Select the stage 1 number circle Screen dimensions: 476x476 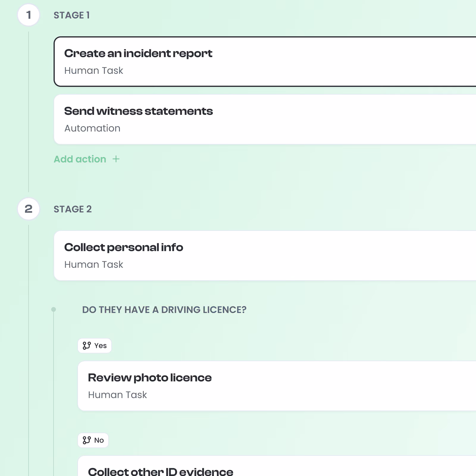tap(29, 15)
